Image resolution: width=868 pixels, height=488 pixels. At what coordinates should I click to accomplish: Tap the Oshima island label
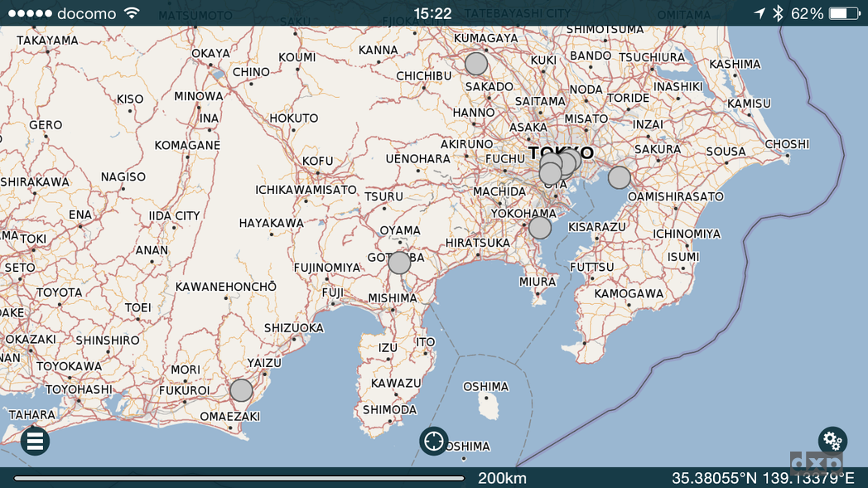485,387
